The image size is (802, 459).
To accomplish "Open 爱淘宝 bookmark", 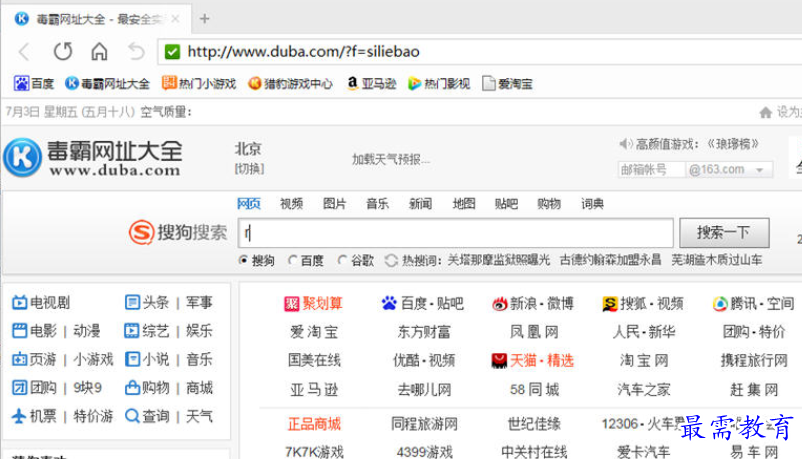I will tap(507, 83).
